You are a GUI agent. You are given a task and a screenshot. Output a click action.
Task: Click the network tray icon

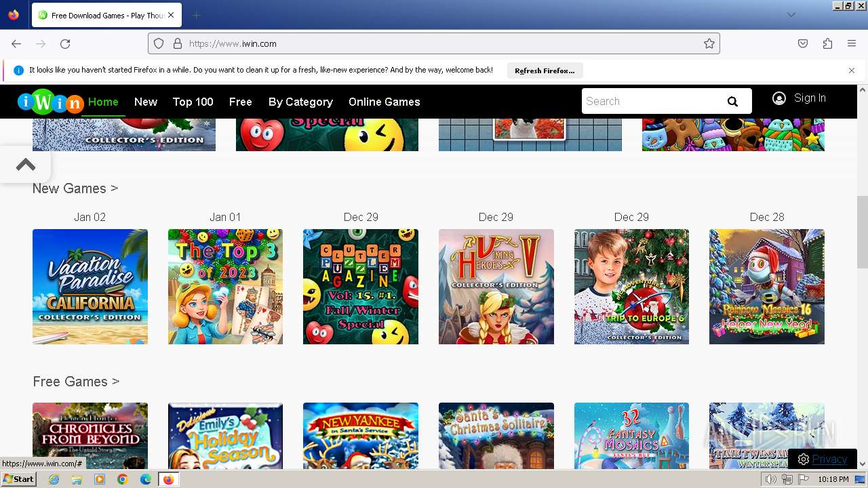click(787, 479)
